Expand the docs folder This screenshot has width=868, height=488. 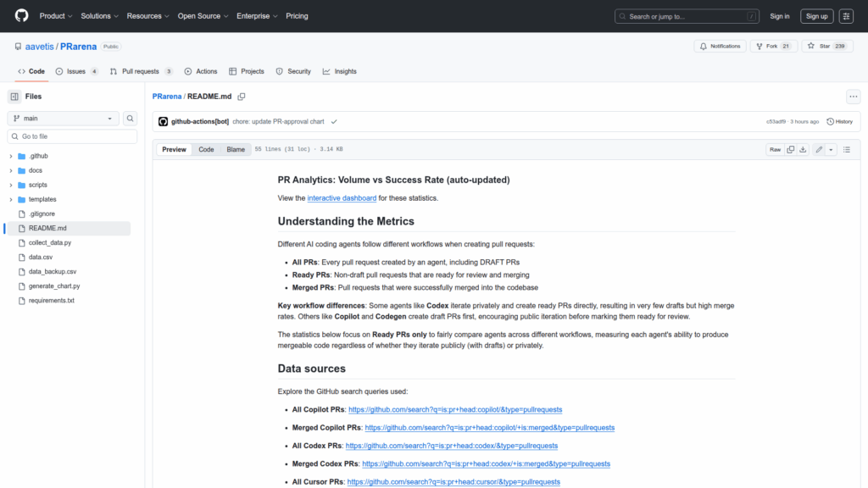10,170
